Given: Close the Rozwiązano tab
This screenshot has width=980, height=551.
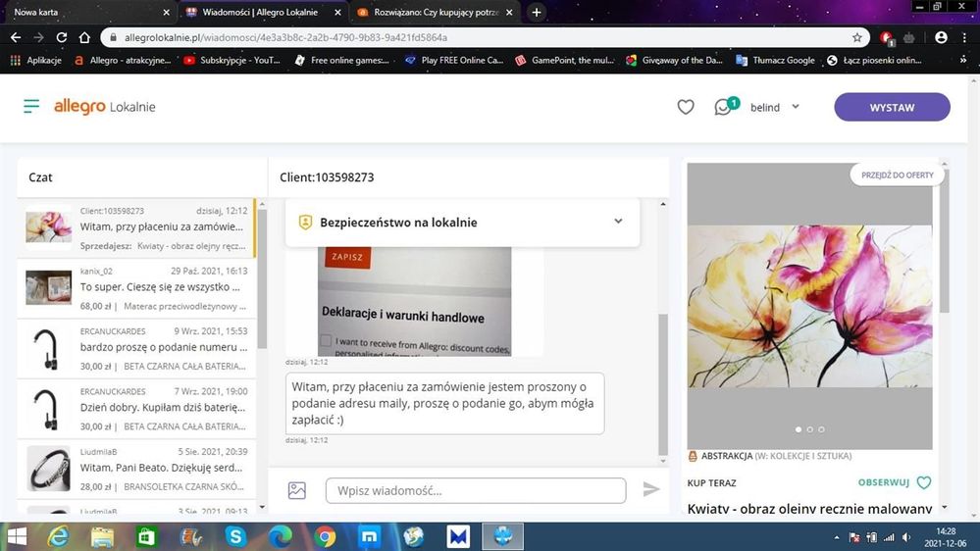Looking at the screenshot, I should tap(509, 13).
